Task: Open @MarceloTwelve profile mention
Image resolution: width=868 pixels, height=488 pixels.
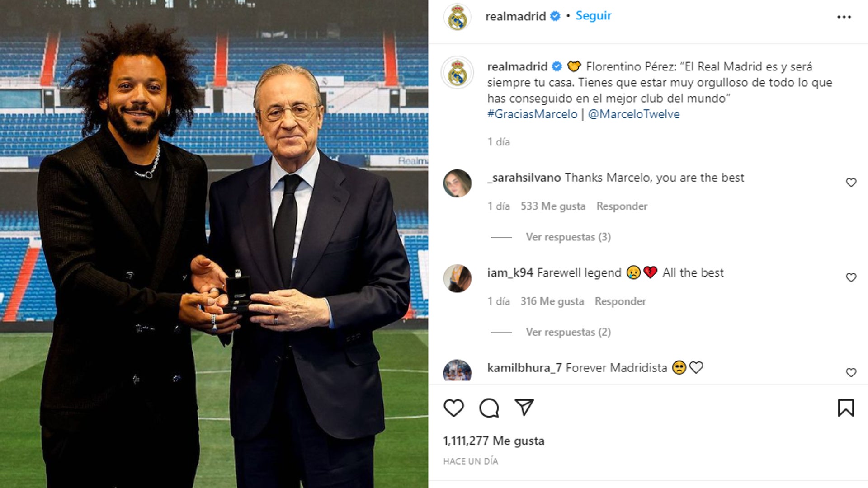Action: coord(634,114)
